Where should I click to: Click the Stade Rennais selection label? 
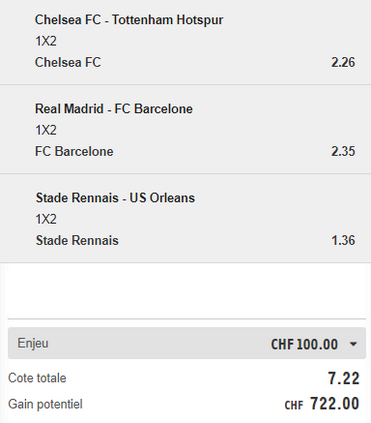77,240
